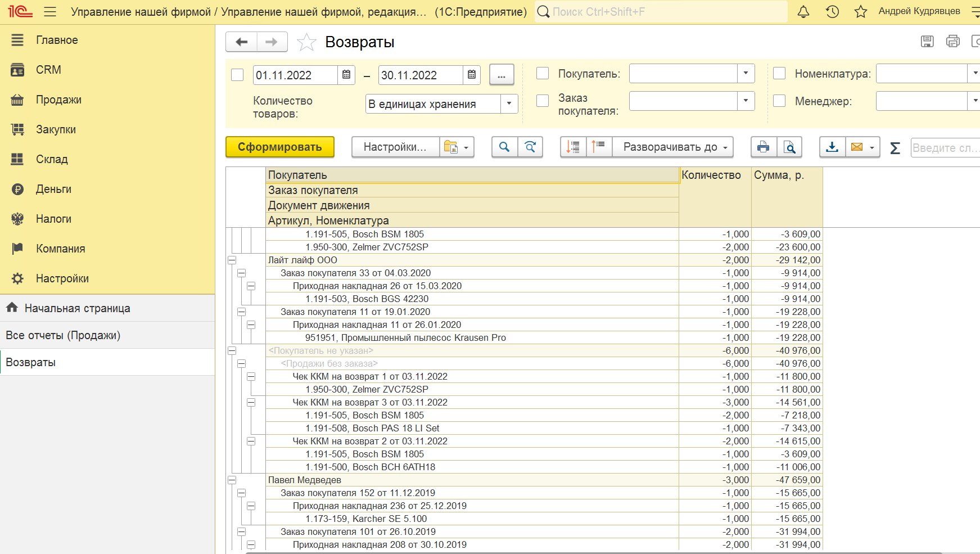Collapse the Павел Медведев group

(232, 480)
